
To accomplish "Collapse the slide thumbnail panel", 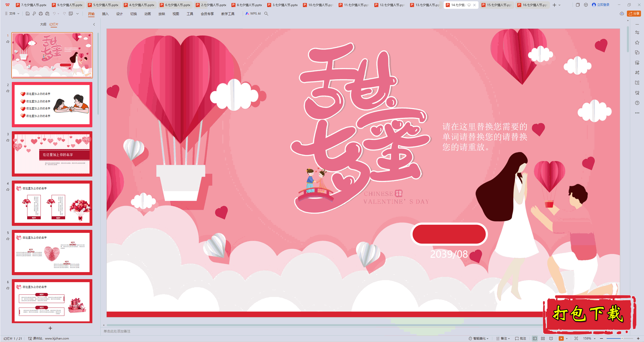I will coord(94,24).
